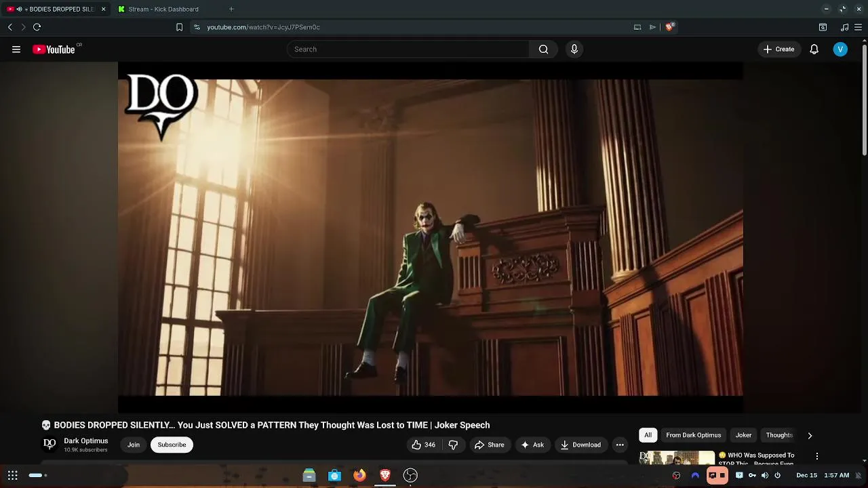Bookmark this page in the browser
The image size is (868, 488).
[x=179, y=27]
